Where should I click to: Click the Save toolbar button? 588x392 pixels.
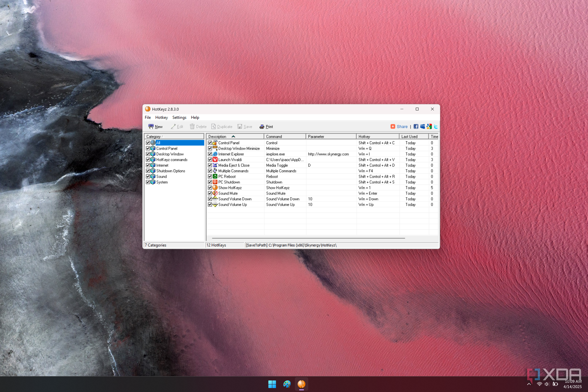click(245, 127)
